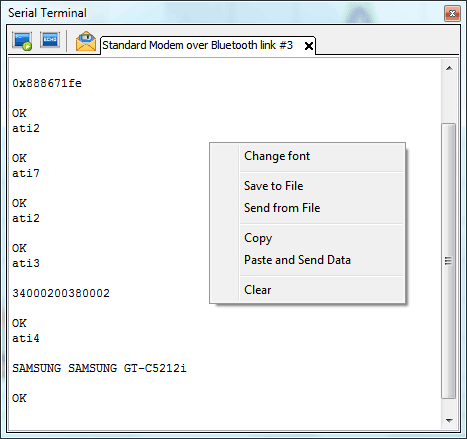Viewport: 467px width, 439px height.
Task: Click the 0x888671fe text in terminal
Action: (47, 83)
